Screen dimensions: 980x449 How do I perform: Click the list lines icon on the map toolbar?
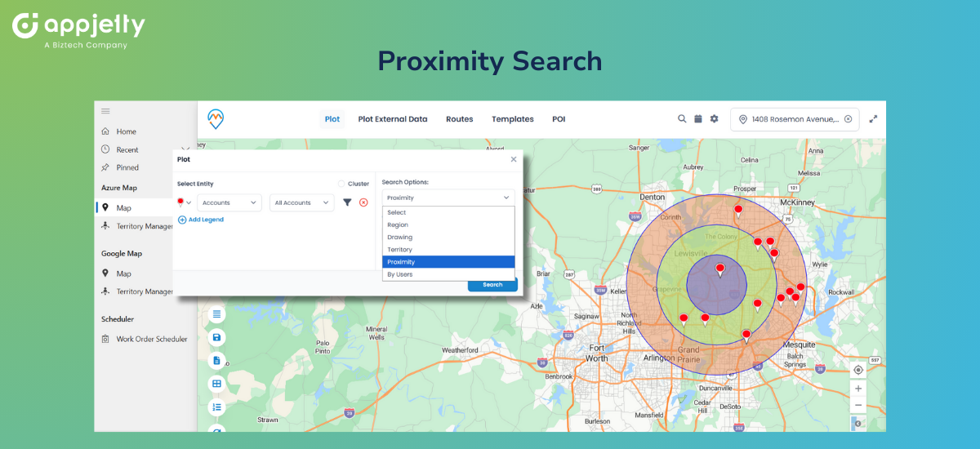pos(216,314)
